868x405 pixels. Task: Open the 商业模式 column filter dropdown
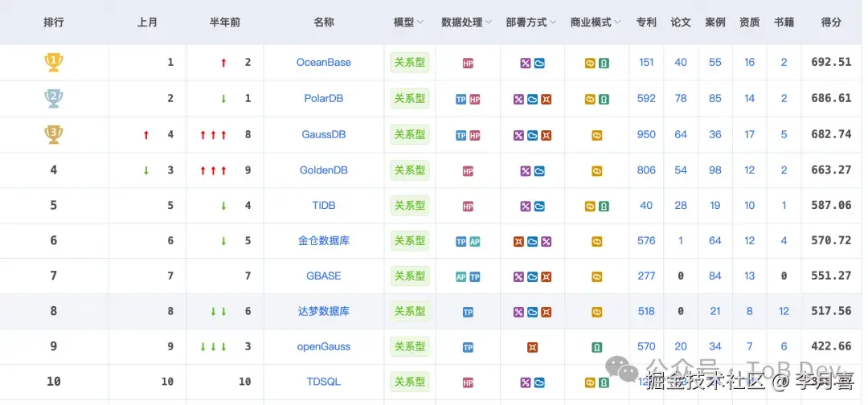point(618,22)
